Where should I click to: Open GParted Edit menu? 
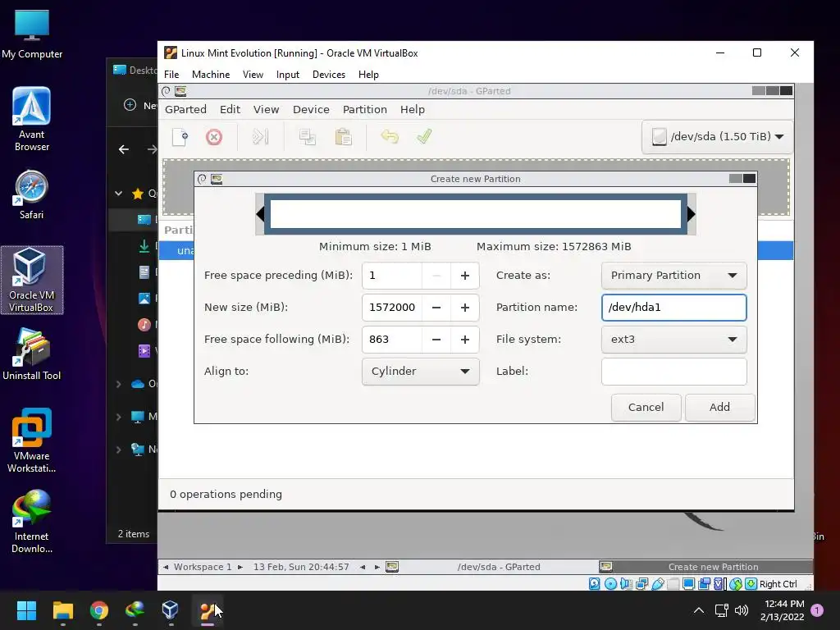pos(230,109)
